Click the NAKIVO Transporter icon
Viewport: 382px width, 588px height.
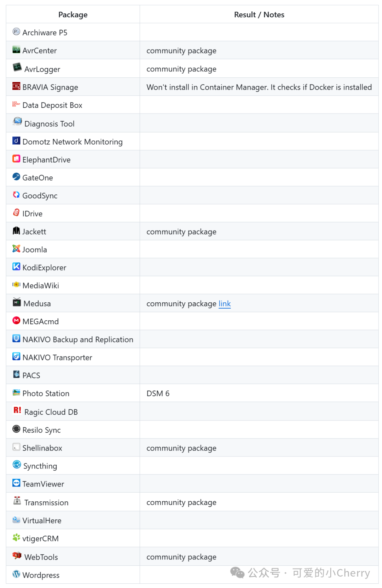[x=16, y=356]
